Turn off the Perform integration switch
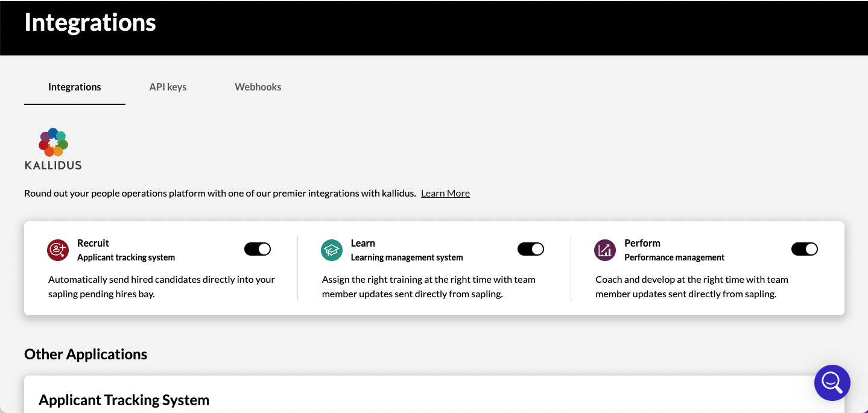 click(x=804, y=249)
